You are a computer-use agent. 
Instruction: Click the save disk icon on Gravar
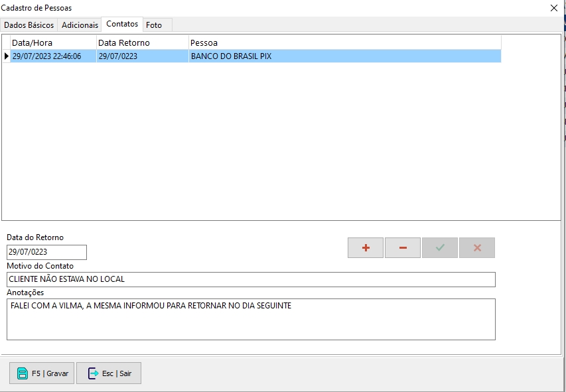click(23, 373)
